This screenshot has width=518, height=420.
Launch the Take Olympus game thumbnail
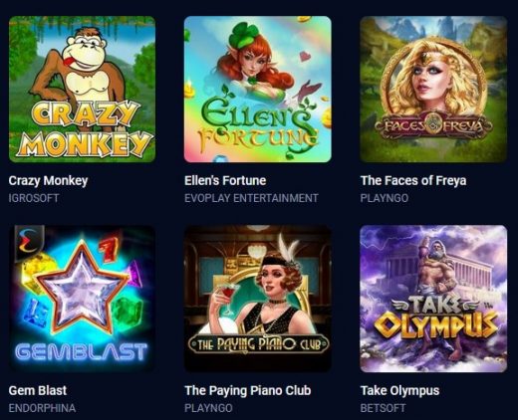(x=433, y=299)
